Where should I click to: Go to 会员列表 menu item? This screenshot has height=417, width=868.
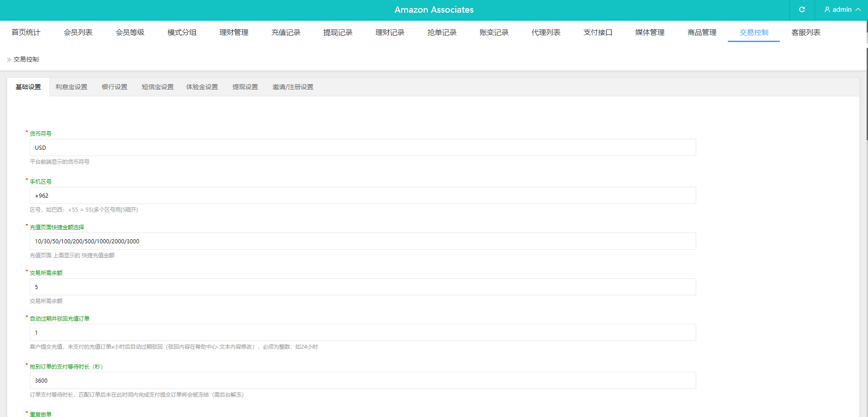tap(78, 33)
